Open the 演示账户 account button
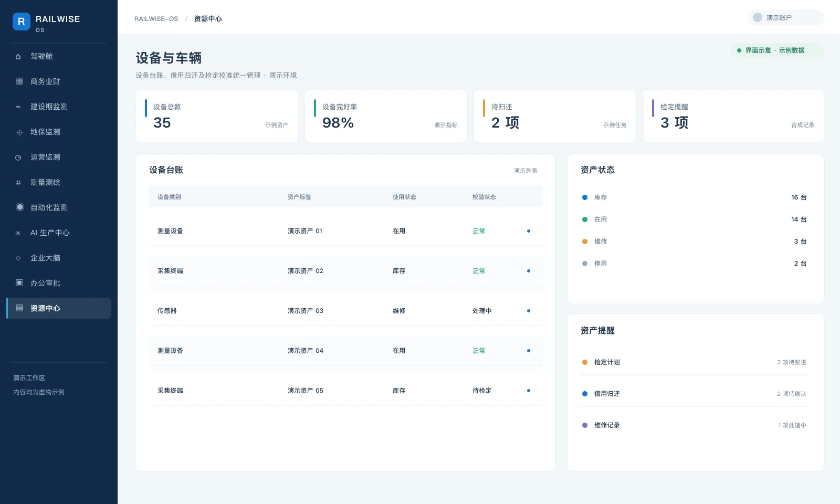Viewport: 840px width, 504px height. pyautogui.click(x=785, y=17)
